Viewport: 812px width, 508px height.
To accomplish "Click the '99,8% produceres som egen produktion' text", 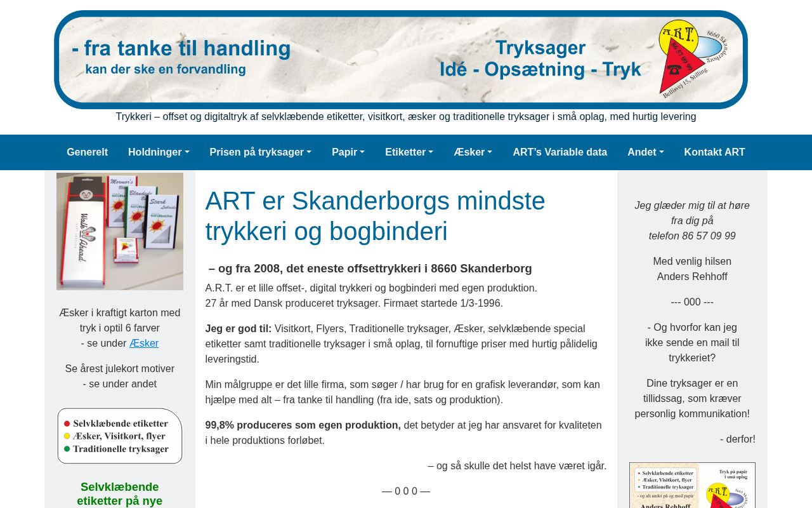I will [303, 425].
